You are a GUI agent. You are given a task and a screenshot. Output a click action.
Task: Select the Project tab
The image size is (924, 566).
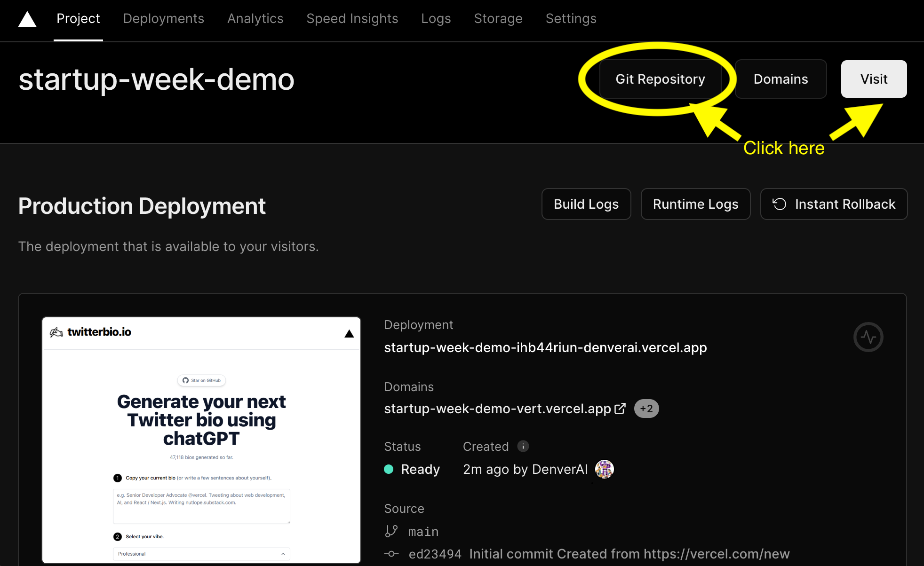[x=78, y=18]
